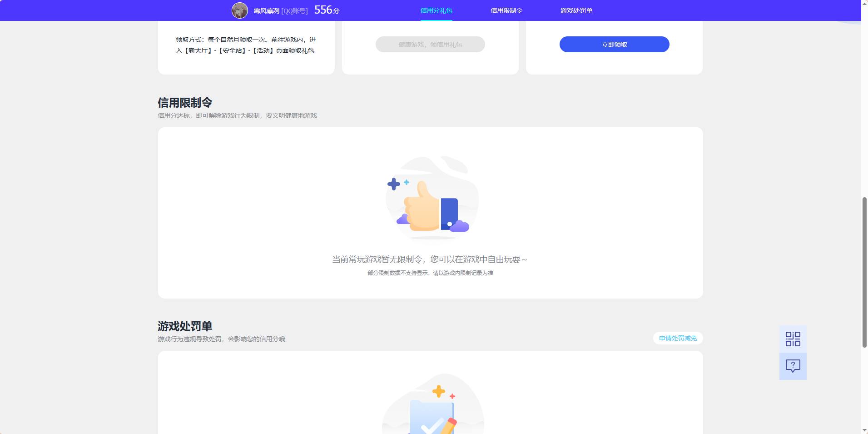The image size is (868, 434).
Task: Click the disabled 健康游戏，领信用礼包 button
Action: click(x=430, y=45)
